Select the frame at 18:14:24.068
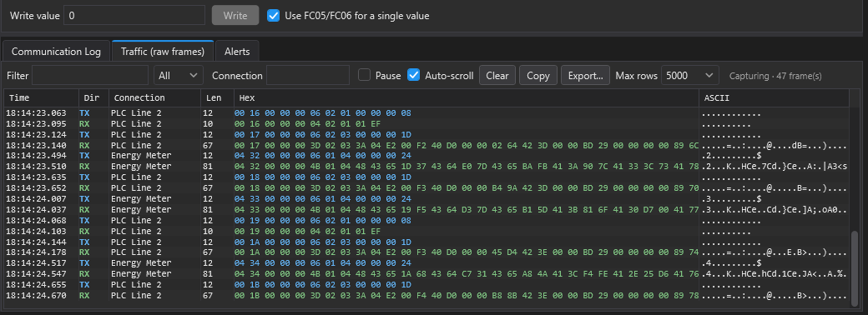This screenshot has height=315, width=868. click(426, 221)
